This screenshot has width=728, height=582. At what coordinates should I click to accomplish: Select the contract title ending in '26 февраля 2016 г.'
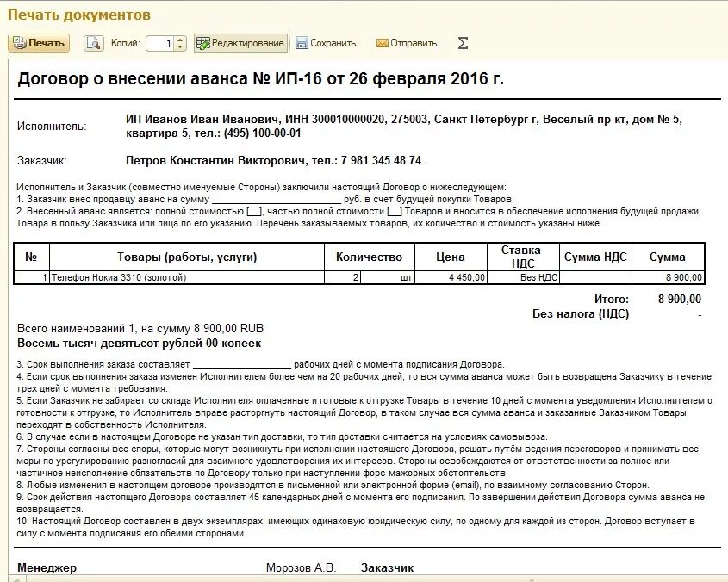pos(260,79)
